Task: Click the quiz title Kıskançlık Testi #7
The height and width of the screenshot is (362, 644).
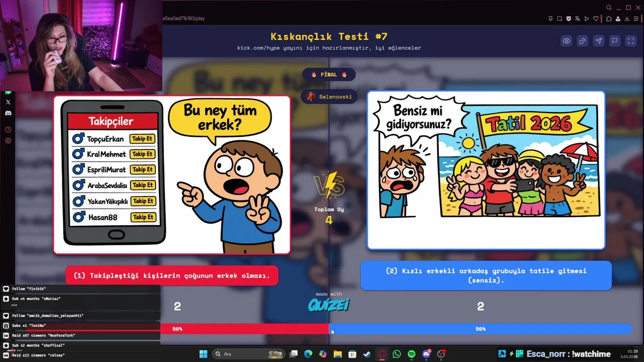Action: point(329,36)
